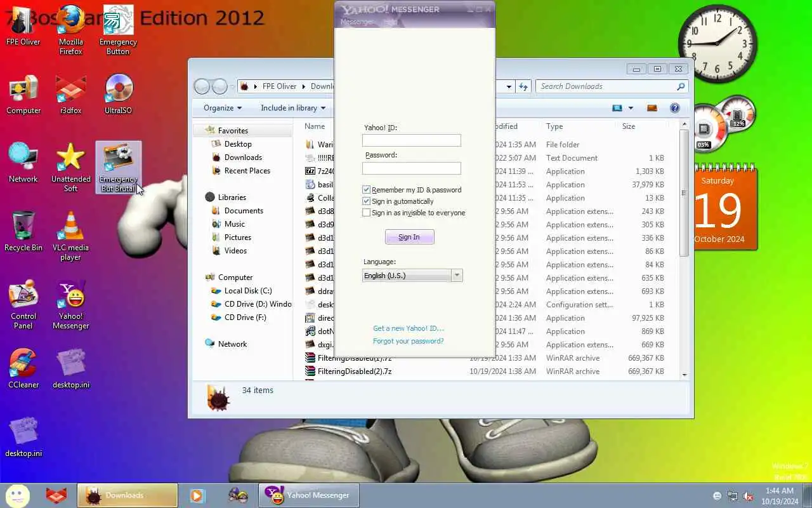
Task: Open r3dfox from the taskbar
Action: point(56,495)
